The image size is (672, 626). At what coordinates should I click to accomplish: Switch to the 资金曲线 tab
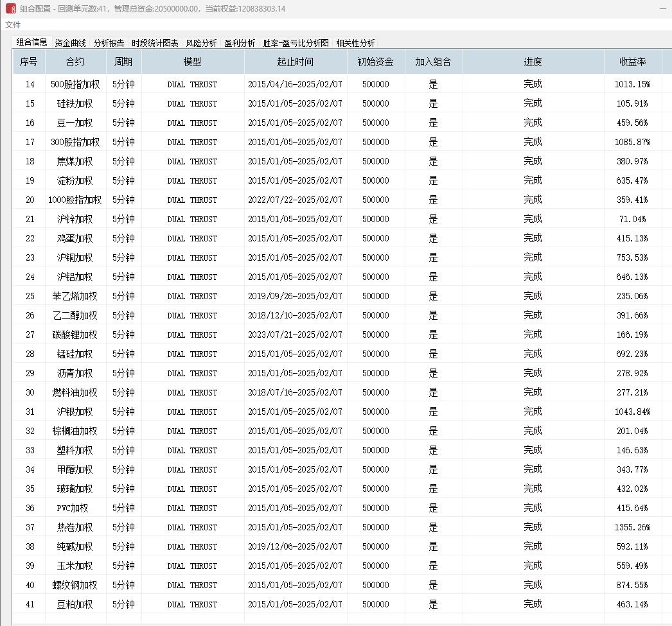[x=70, y=43]
